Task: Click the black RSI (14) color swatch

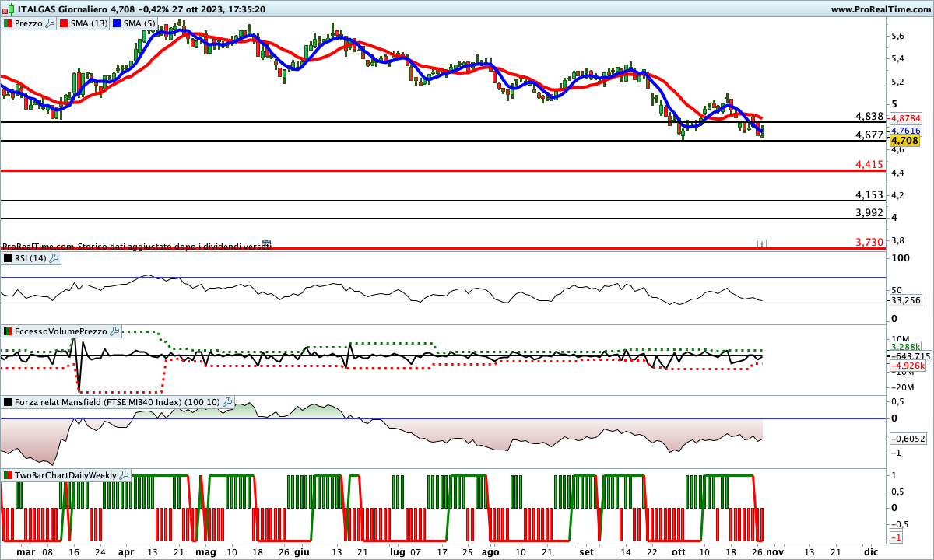Action: tap(8, 258)
